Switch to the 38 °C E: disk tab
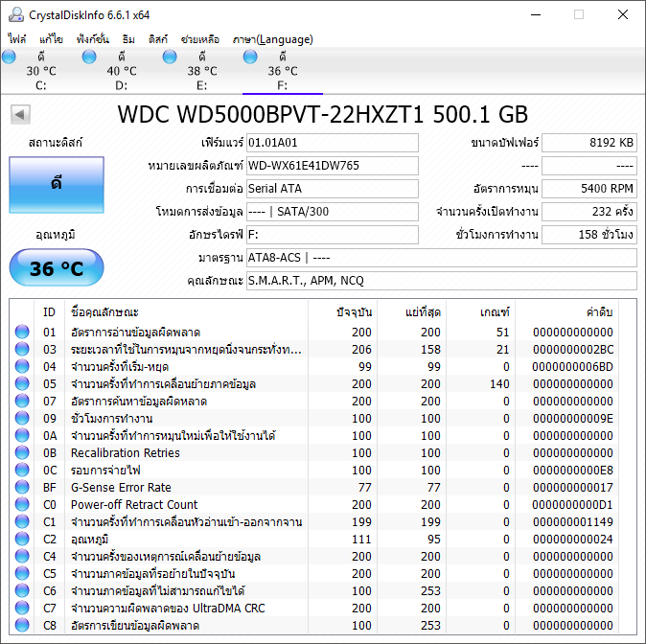 [202, 71]
